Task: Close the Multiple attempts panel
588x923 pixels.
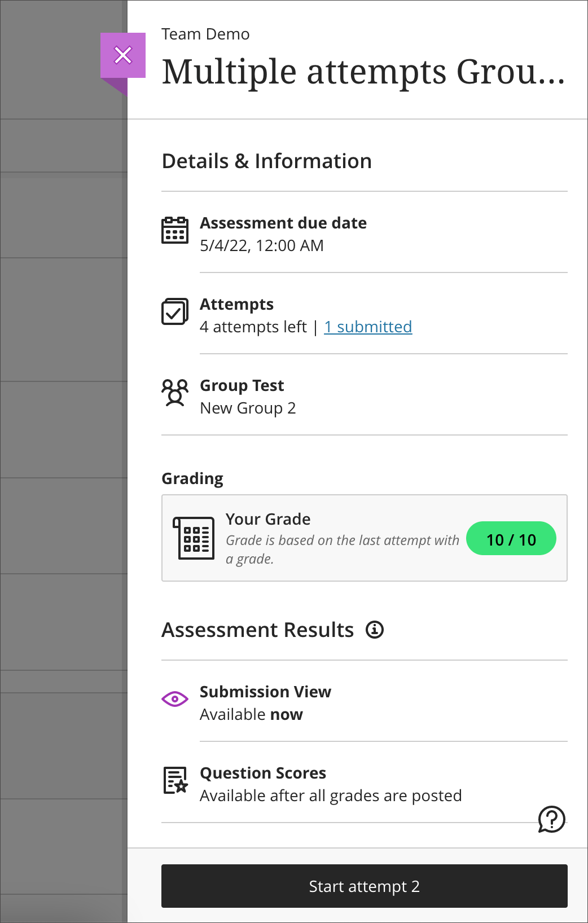Action: tap(123, 55)
